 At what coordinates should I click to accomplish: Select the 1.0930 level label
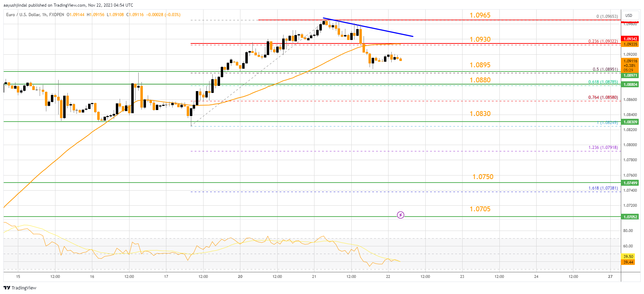pos(480,39)
